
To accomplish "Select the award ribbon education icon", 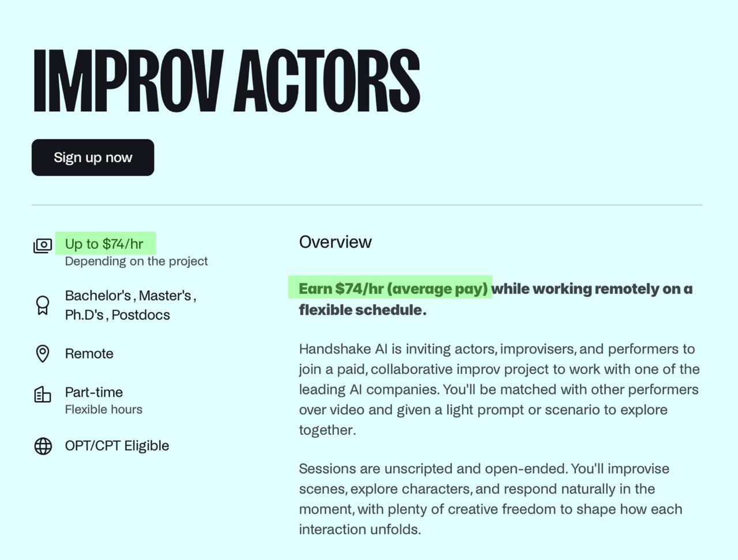I will click(x=43, y=305).
